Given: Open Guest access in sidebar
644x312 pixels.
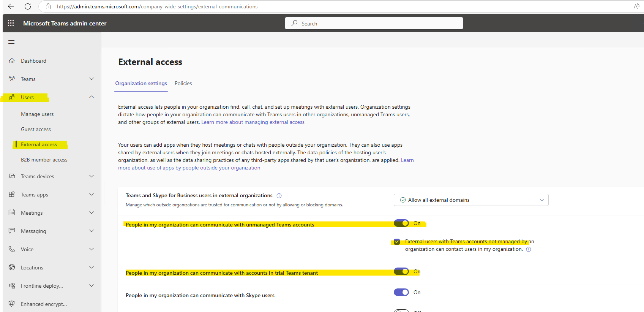Looking at the screenshot, I should pyautogui.click(x=36, y=129).
